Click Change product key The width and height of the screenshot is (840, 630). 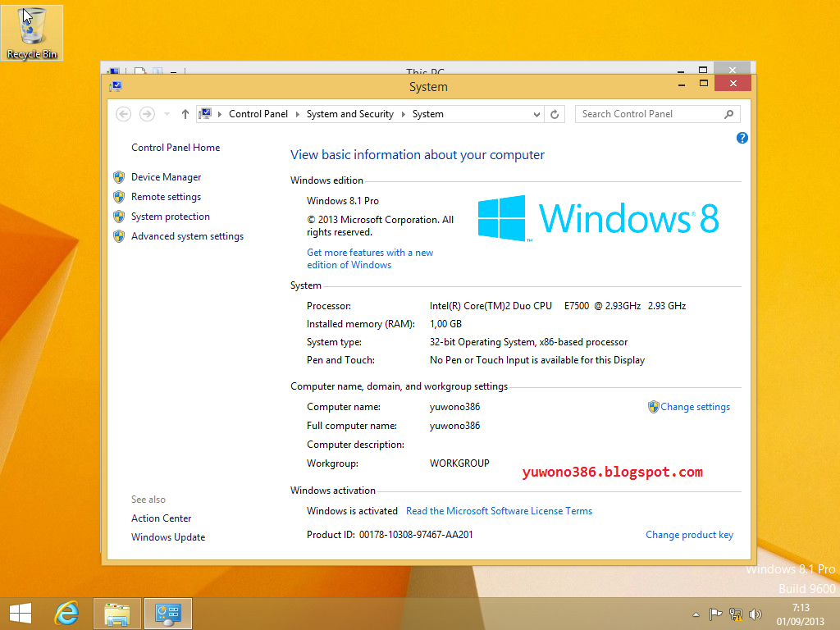pos(689,535)
